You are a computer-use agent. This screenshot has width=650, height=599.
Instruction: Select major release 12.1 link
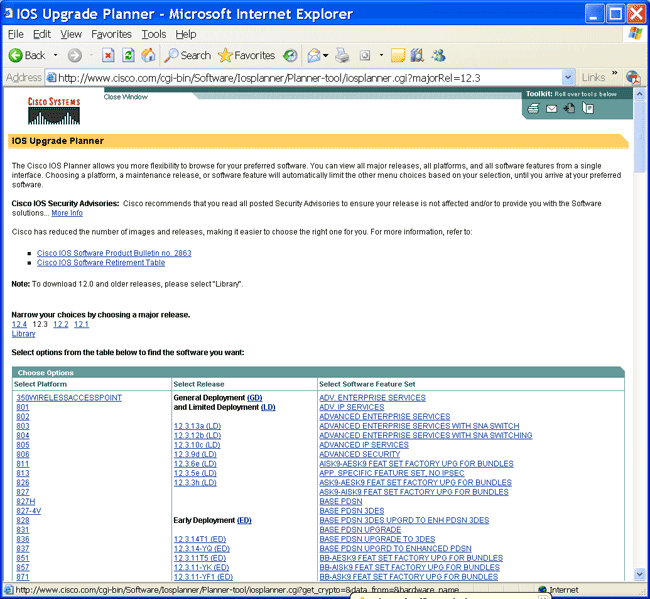pyautogui.click(x=81, y=324)
